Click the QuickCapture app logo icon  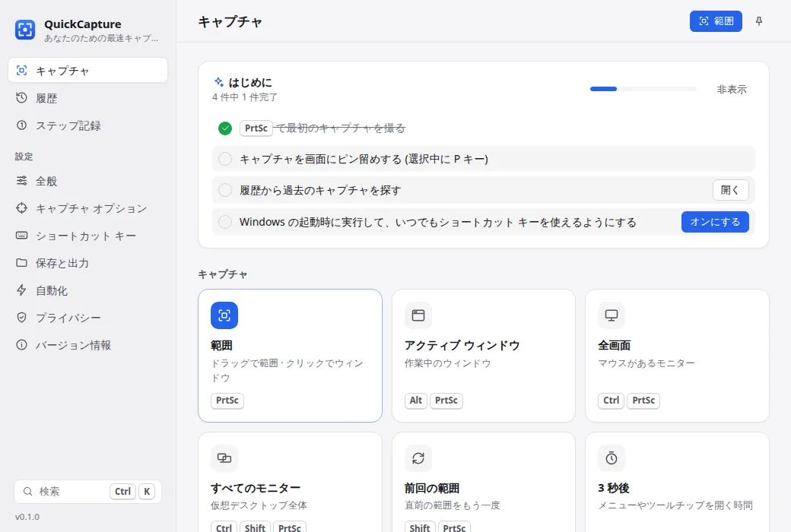[x=24, y=29]
